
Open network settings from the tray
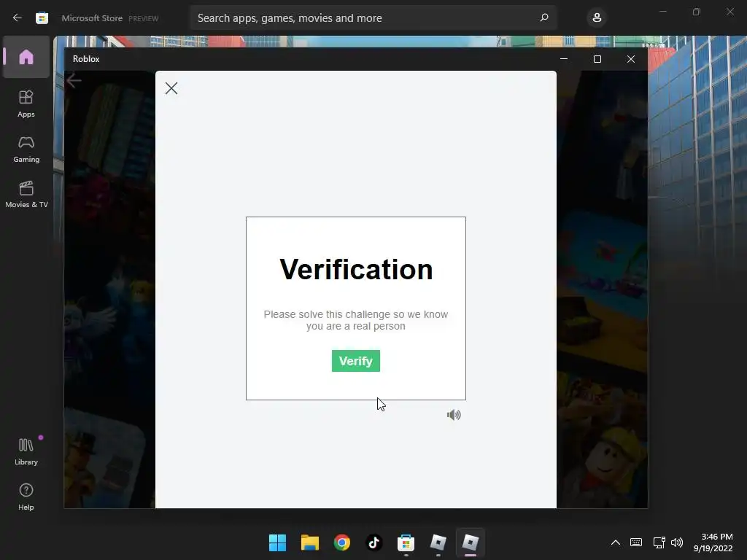[x=659, y=542]
